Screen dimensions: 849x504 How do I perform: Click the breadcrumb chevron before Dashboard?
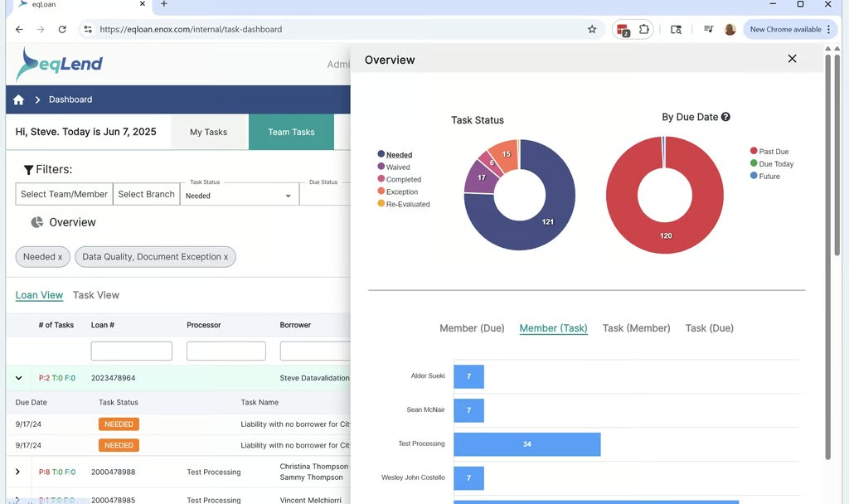tap(37, 99)
